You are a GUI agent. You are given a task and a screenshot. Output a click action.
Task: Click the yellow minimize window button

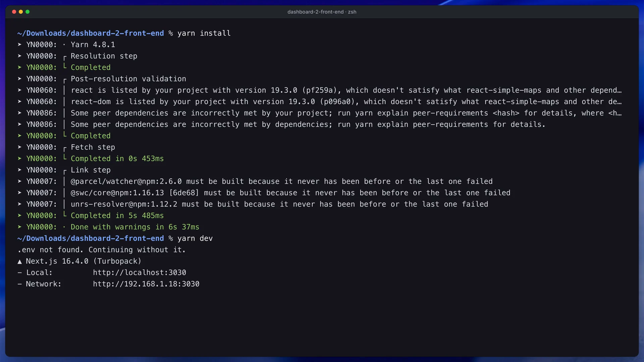(21, 12)
